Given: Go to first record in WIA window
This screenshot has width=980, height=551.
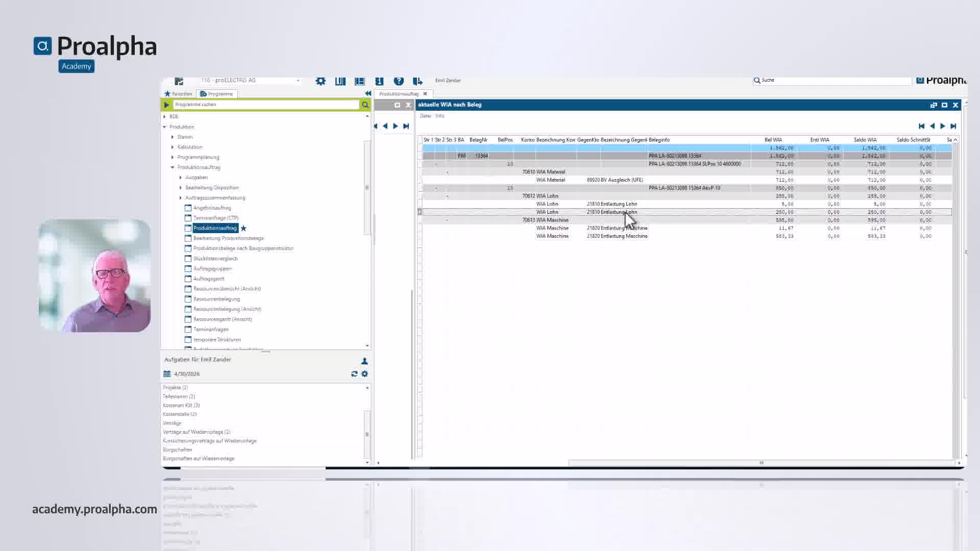Looking at the screenshot, I should tap(921, 126).
